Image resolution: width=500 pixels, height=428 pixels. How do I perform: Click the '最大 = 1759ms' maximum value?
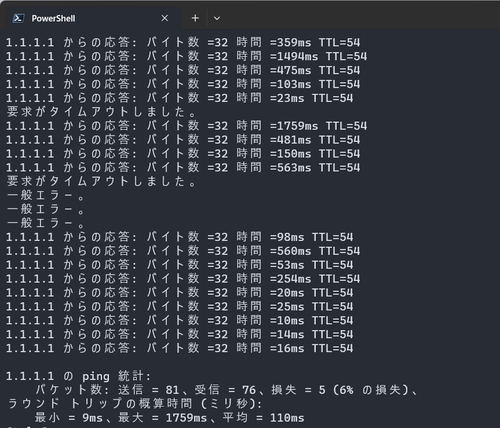click(163, 418)
